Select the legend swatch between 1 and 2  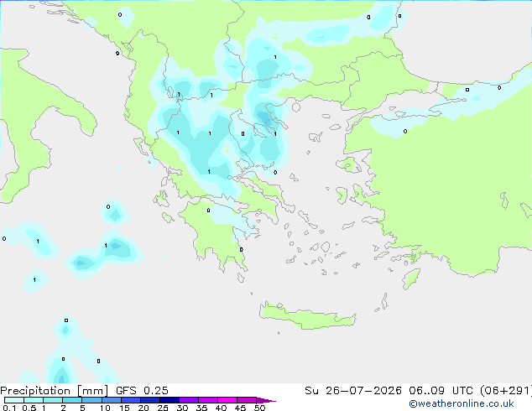(53, 400)
